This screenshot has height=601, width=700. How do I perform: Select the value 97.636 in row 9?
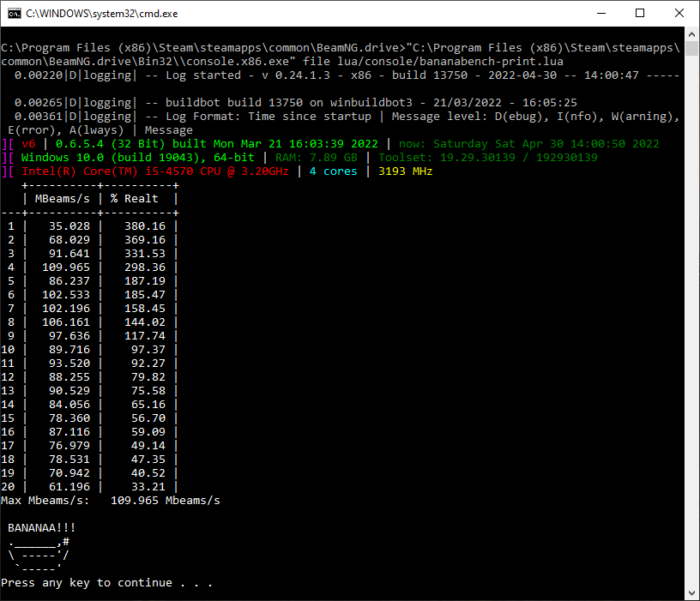(69, 336)
